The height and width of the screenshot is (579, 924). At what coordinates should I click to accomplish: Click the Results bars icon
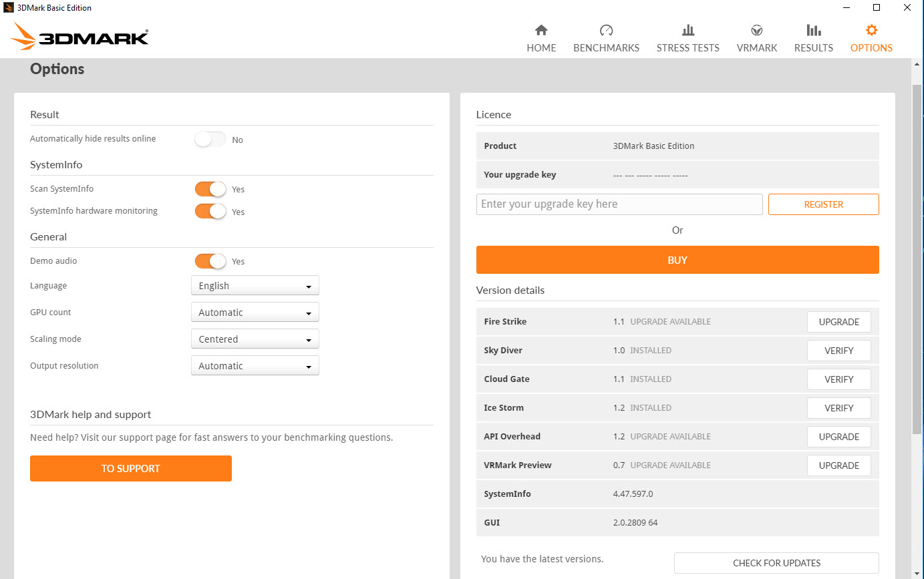[813, 30]
